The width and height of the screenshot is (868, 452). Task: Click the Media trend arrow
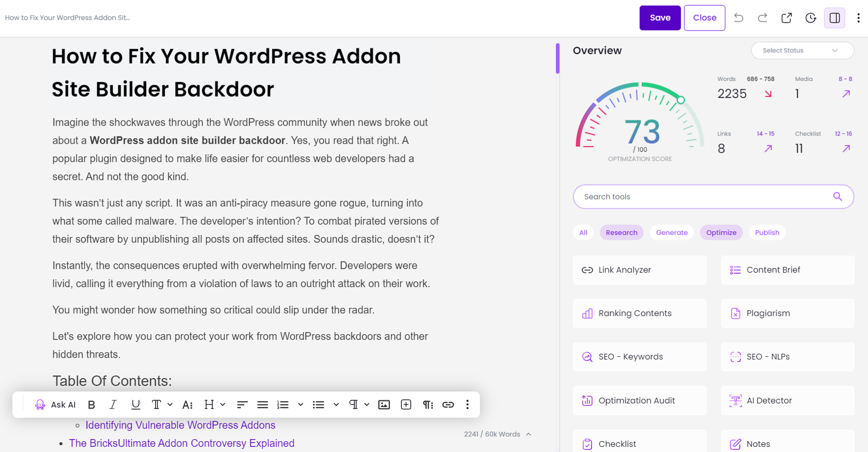(x=846, y=94)
